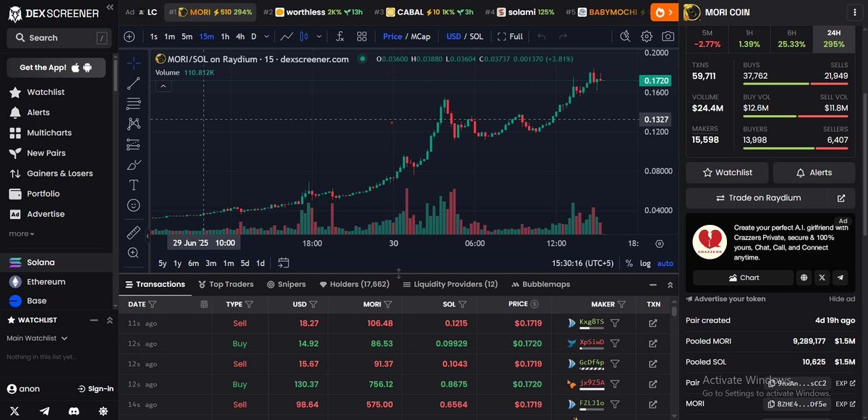The width and height of the screenshot is (868, 420).
Task: Open external link for first Sell transaction
Action: (x=653, y=323)
